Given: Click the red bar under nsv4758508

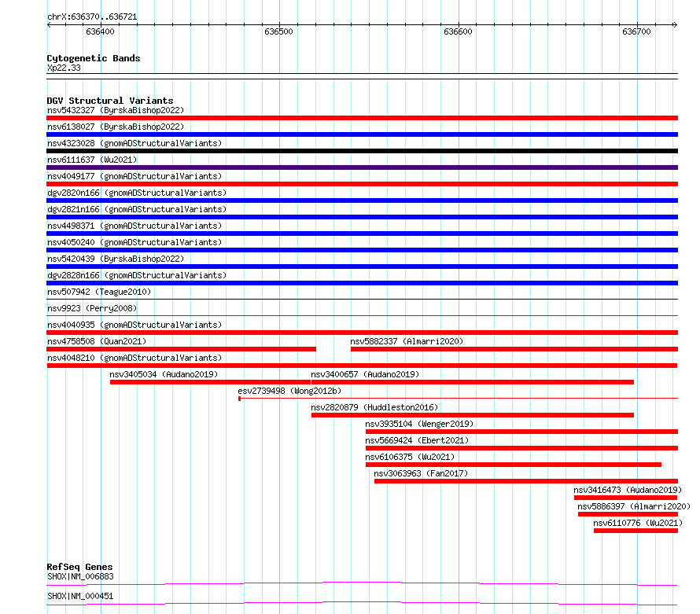Looking at the screenshot, I should click(181, 349).
